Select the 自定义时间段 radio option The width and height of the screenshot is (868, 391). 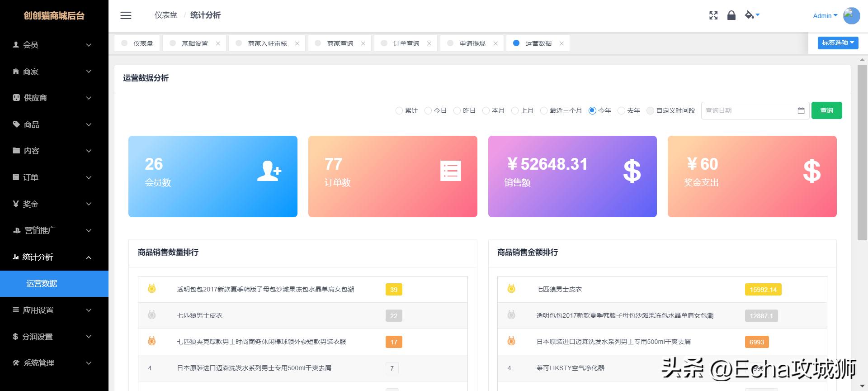[x=650, y=110]
